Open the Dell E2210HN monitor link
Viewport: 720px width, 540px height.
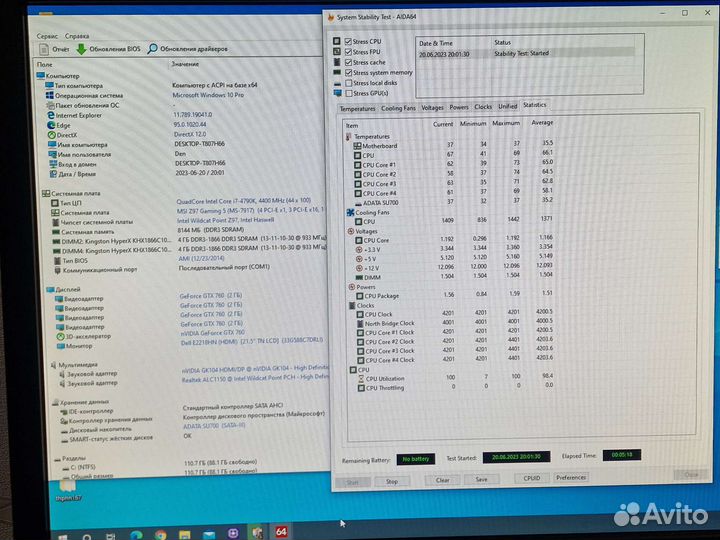click(x=252, y=342)
